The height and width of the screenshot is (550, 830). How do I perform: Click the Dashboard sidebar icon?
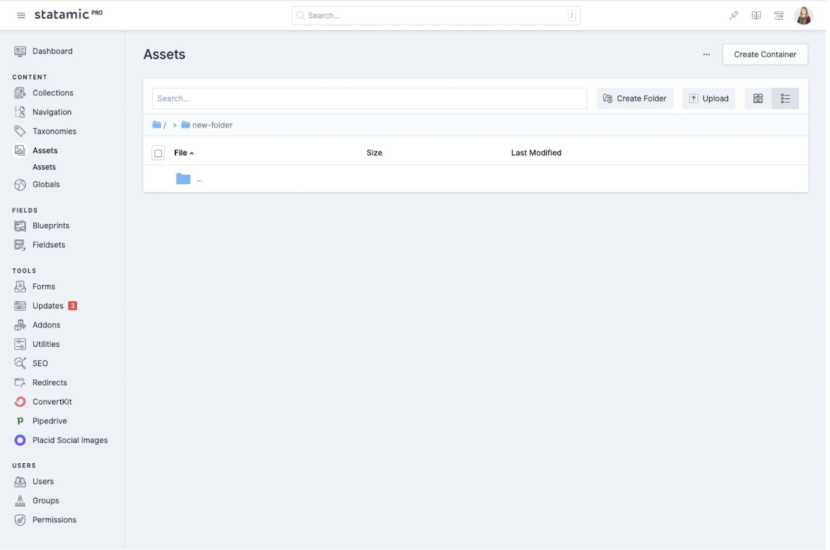20,51
